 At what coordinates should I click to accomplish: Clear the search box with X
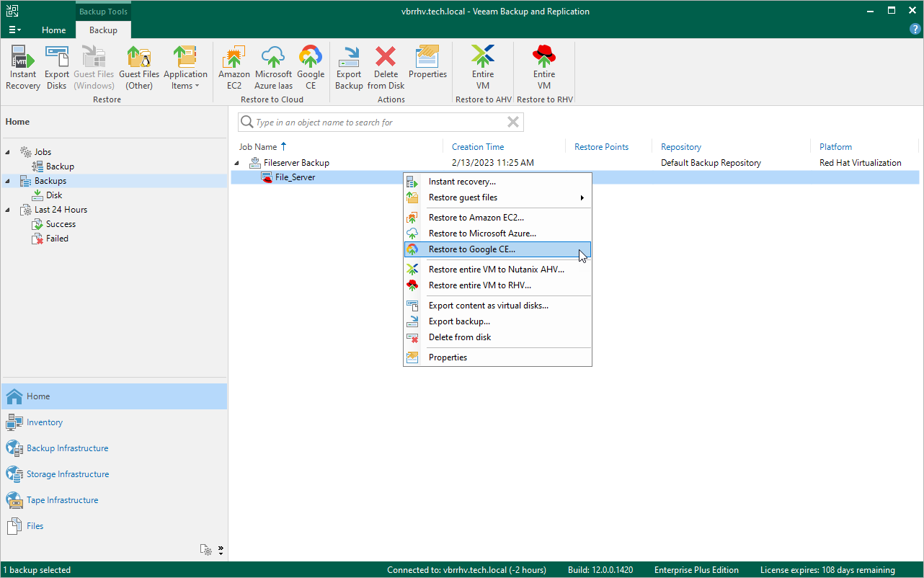pyautogui.click(x=513, y=123)
